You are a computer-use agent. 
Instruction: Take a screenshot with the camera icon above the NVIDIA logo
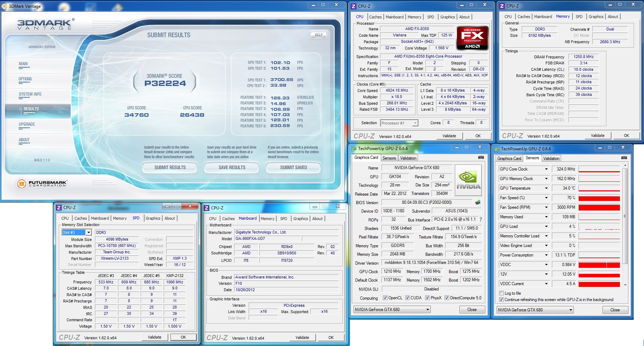point(481,157)
